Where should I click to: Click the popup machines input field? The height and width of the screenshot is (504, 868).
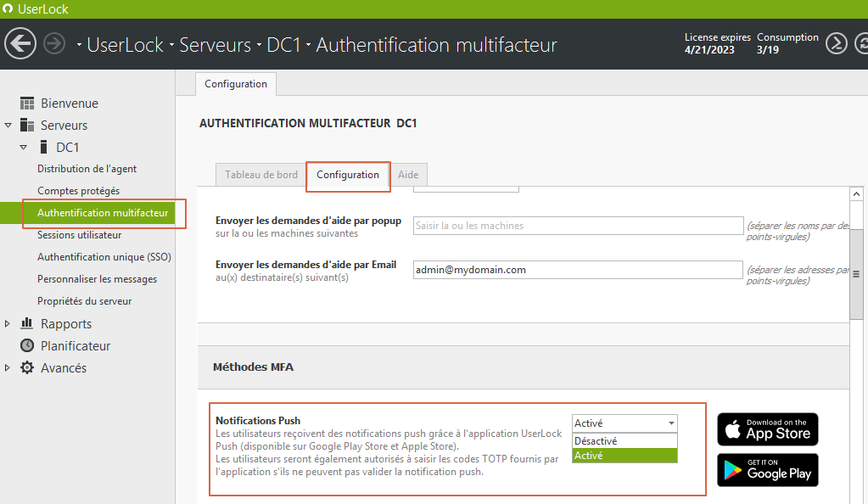578,226
